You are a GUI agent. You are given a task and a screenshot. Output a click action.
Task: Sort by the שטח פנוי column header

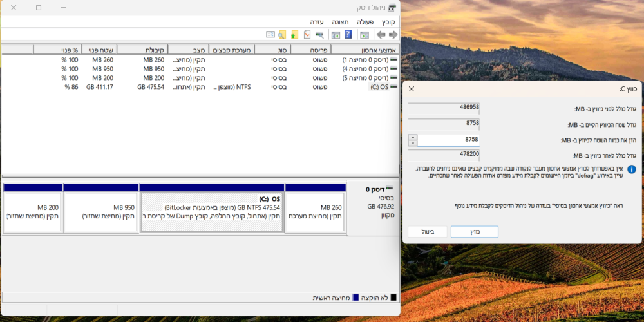tap(99, 50)
